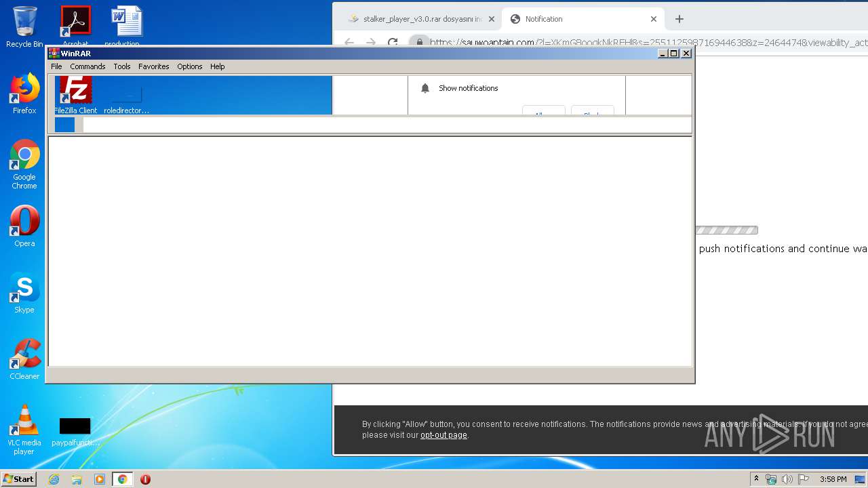The image size is (868, 488).
Task: Select the Acrobat shortcut on desktop
Action: click(x=75, y=26)
